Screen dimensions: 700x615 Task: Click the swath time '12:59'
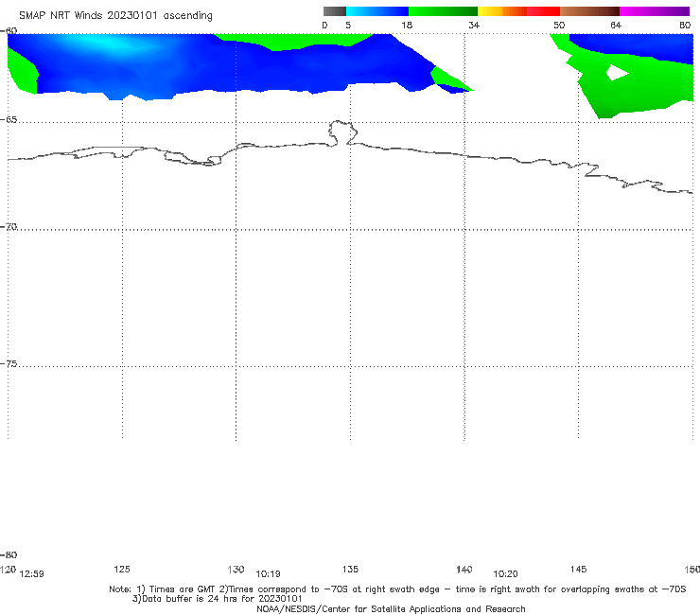32,574
